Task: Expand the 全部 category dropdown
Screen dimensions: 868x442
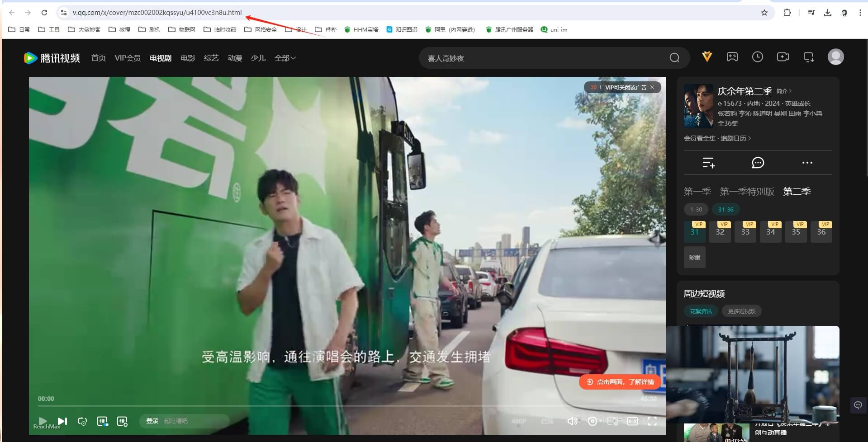Action: [x=285, y=58]
